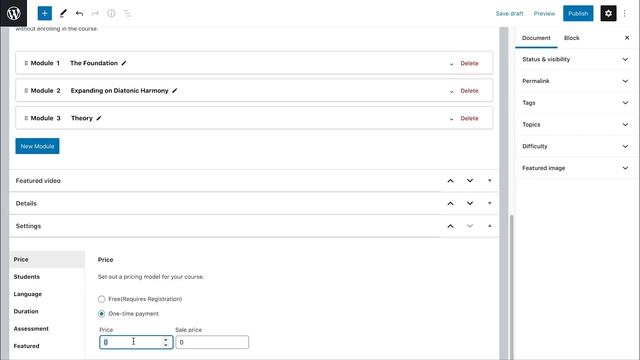
Task: Grab the Module 2 drag handle
Action: [26, 91]
